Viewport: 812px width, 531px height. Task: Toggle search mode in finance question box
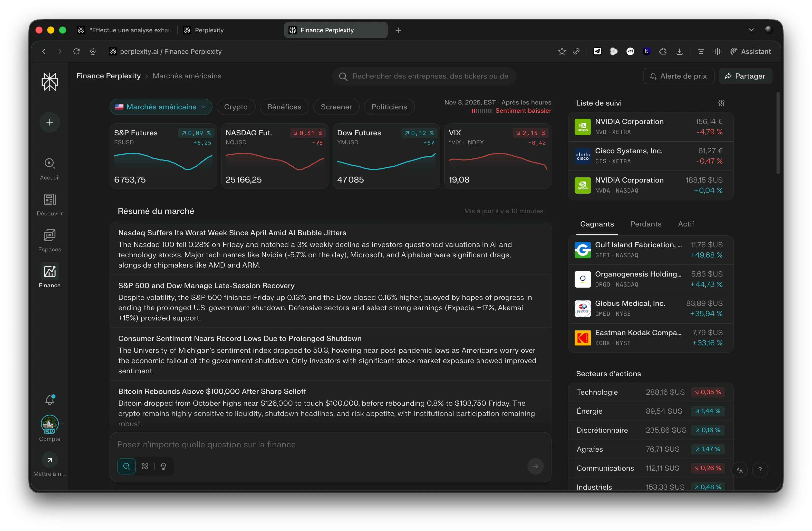pyautogui.click(x=127, y=466)
